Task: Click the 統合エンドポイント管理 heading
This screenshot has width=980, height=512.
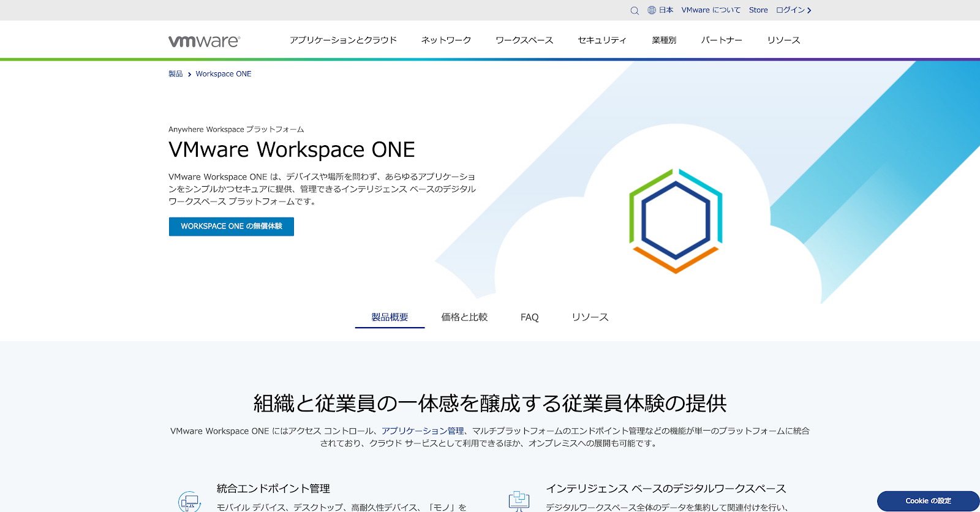Action: [x=273, y=489]
